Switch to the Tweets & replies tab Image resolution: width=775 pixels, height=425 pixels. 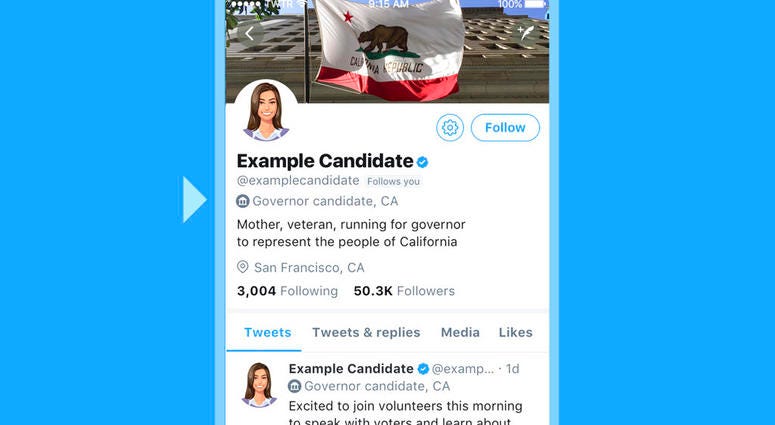click(x=366, y=333)
